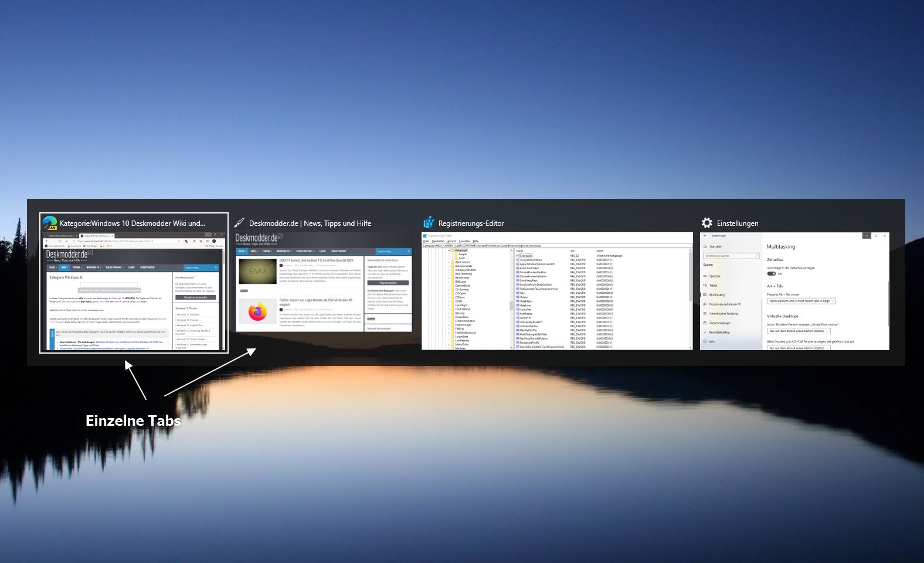This screenshot has height=563, width=924.
Task: Click the Einstellung suchen search field
Action: tap(731, 256)
